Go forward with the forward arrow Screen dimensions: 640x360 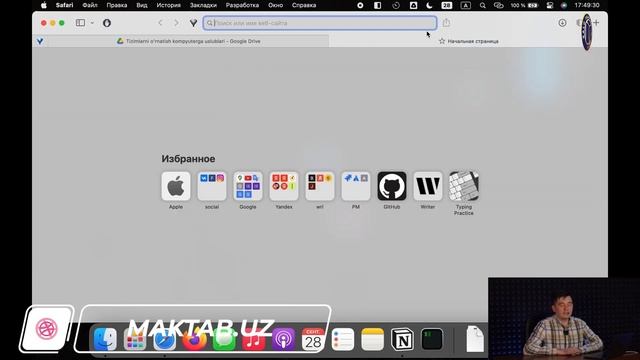pos(176,23)
